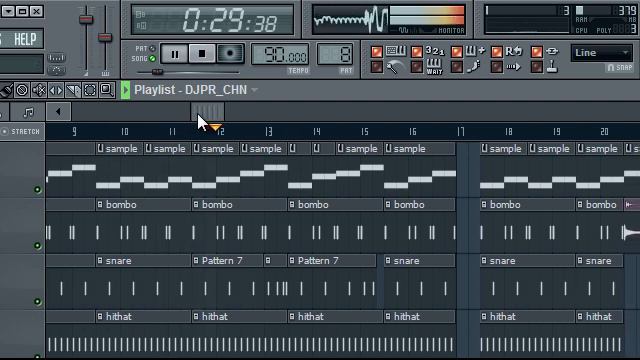This screenshot has height=360, width=640.
Task: Mute the bombo track green LED
Action: pyautogui.click(x=38, y=245)
